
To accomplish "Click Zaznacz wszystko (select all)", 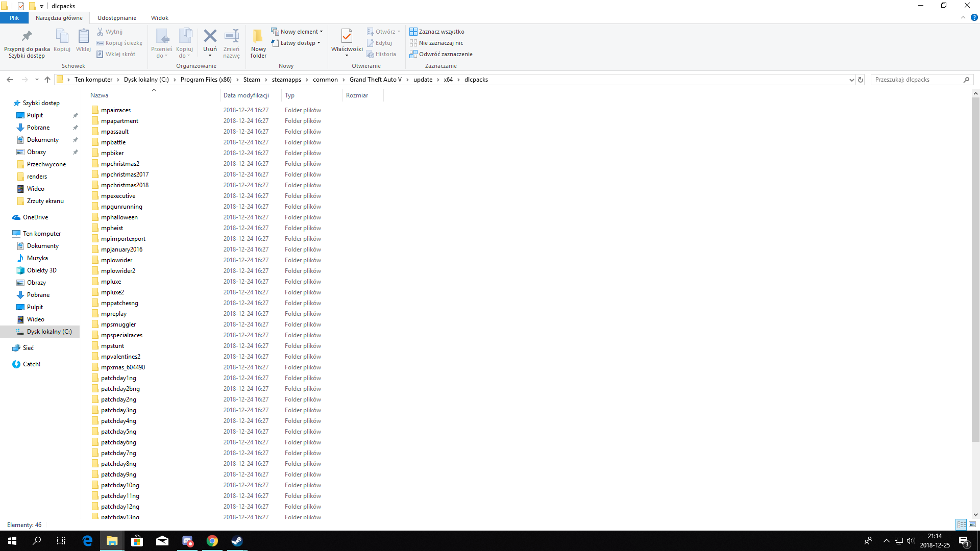I will pos(437,32).
